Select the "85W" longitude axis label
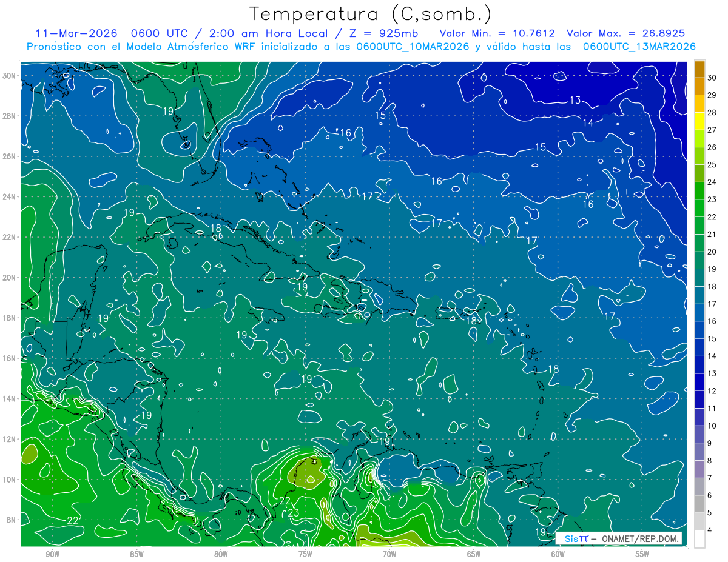728x562 pixels. 136,554
